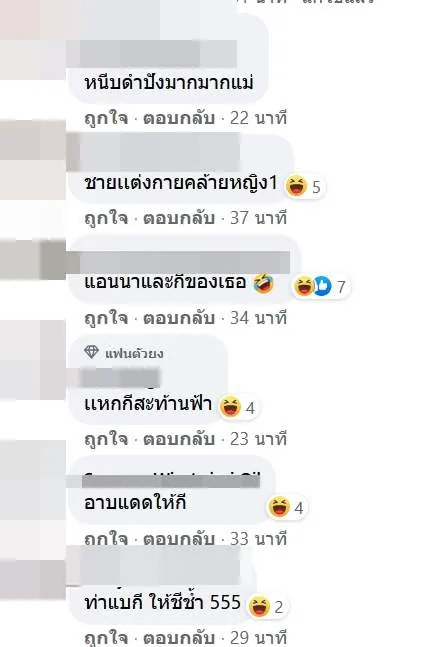Open the 'แฟนตัวยง' top fan badge label
The image size is (443, 647).
[x=134, y=353]
